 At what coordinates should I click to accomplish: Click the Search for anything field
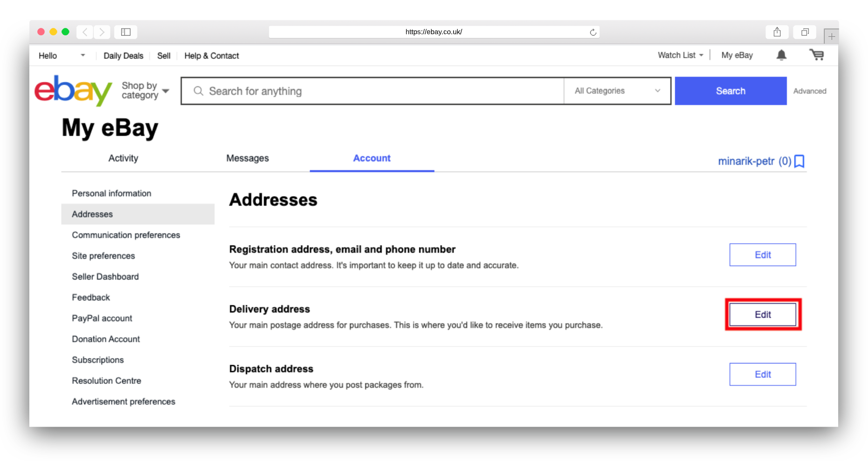(373, 91)
